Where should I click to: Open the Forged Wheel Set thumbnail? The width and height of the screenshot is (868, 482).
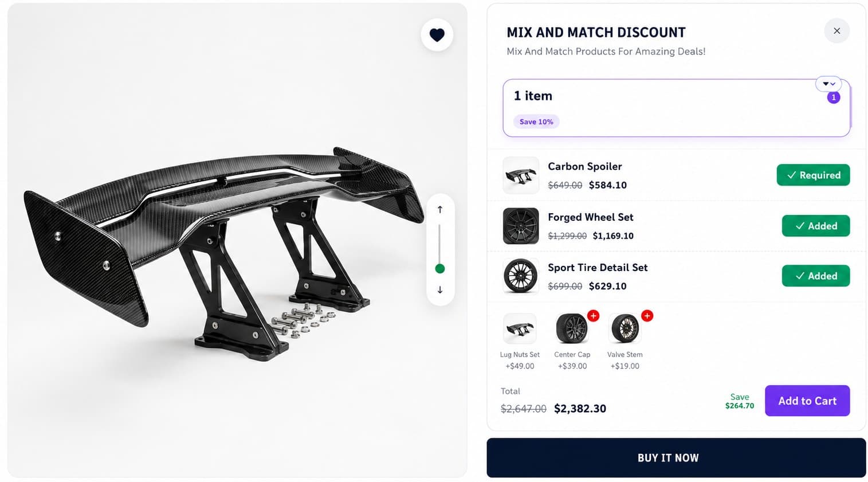521,226
